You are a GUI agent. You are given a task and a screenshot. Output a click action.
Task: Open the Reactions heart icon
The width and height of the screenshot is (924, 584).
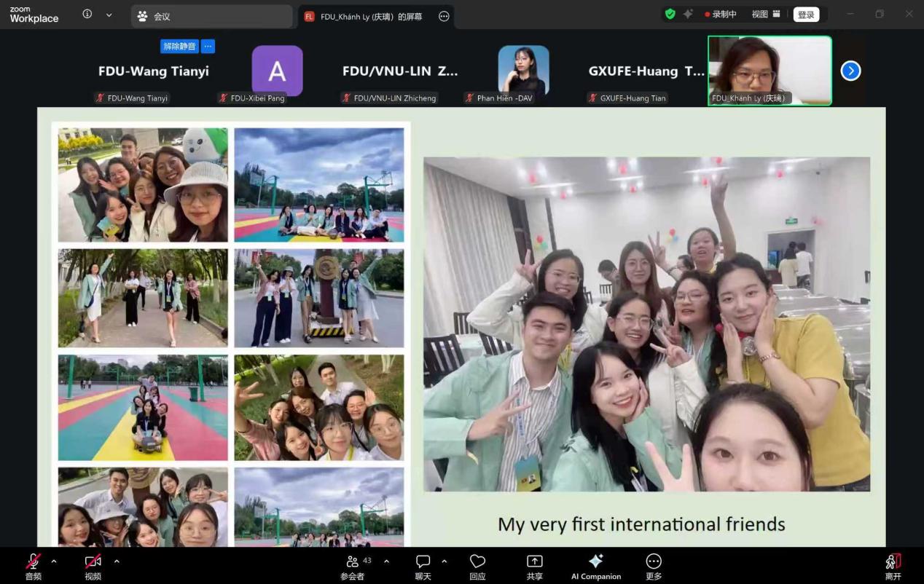click(x=477, y=561)
